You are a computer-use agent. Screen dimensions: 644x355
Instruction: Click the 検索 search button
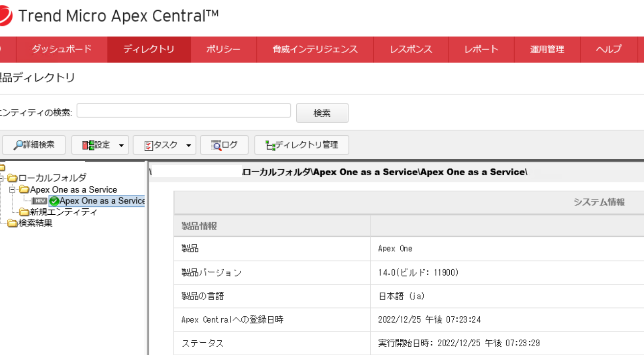click(x=322, y=113)
